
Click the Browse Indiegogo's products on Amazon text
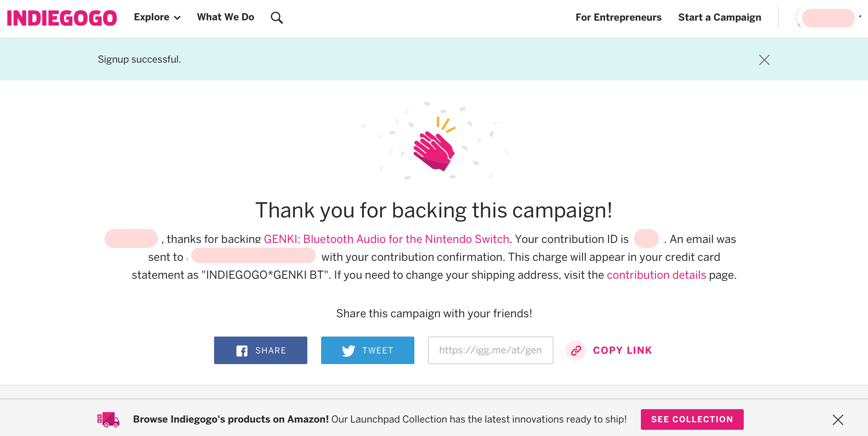pyautogui.click(x=231, y=419)
